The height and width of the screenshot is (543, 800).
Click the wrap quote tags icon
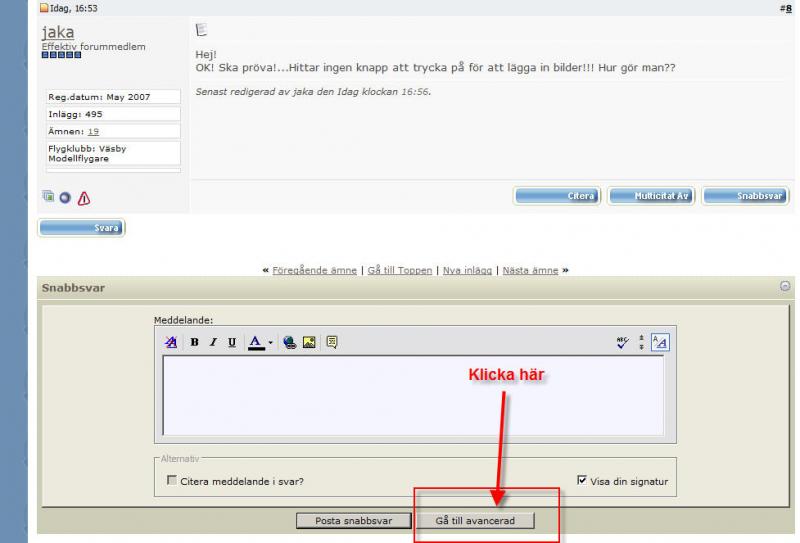[x=332, y=342]
